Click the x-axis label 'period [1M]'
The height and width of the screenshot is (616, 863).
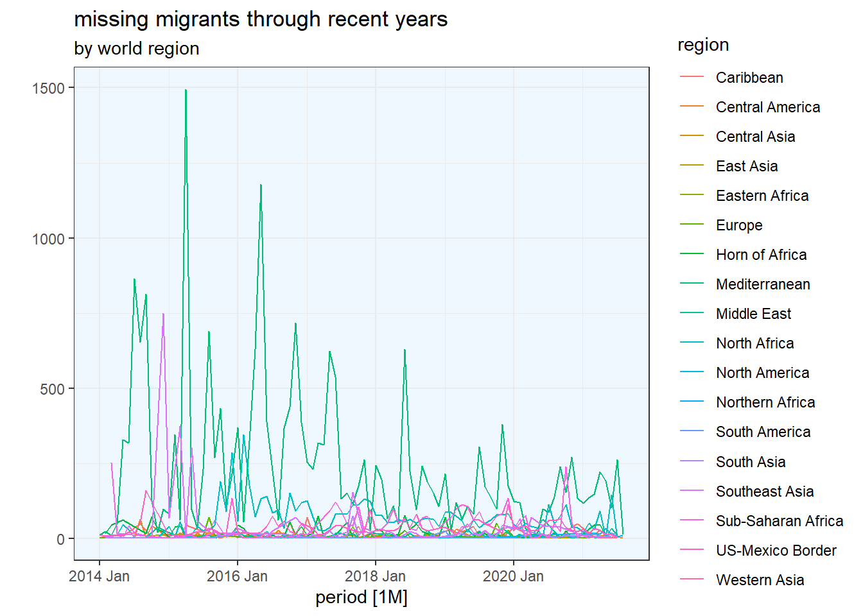[x=362, y=597]
